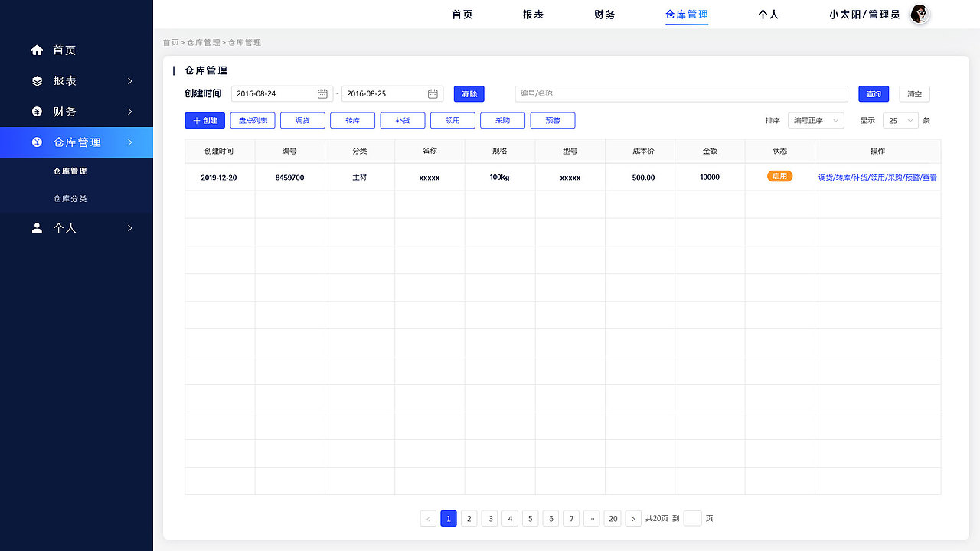Screen dimensions: 980x551
Task: Click the 创建 button with the plus sign
Action: (205, 120)
